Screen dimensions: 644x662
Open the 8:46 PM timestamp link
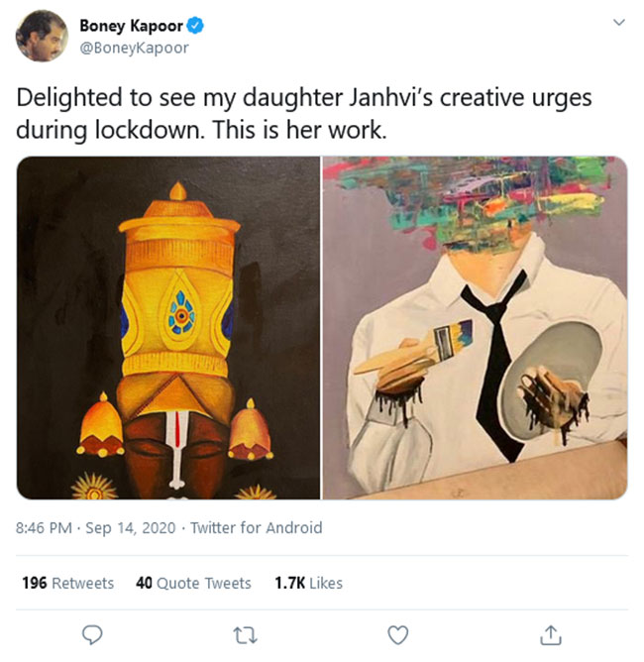[46, 528]
